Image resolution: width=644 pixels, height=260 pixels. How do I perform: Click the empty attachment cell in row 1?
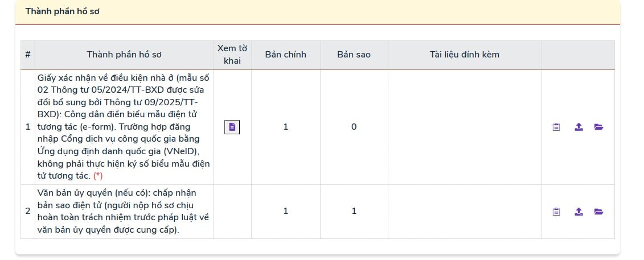click(x=464, y=127)
